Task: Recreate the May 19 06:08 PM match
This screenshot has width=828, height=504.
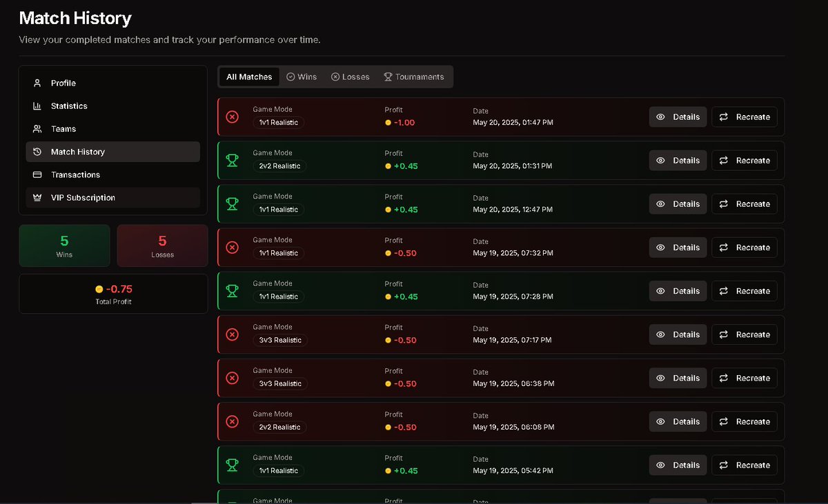Action: click(x=745, y=421)
